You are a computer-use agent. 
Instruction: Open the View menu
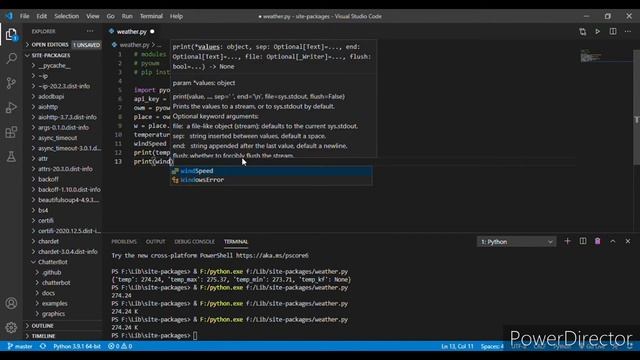(x=93, y=16)
